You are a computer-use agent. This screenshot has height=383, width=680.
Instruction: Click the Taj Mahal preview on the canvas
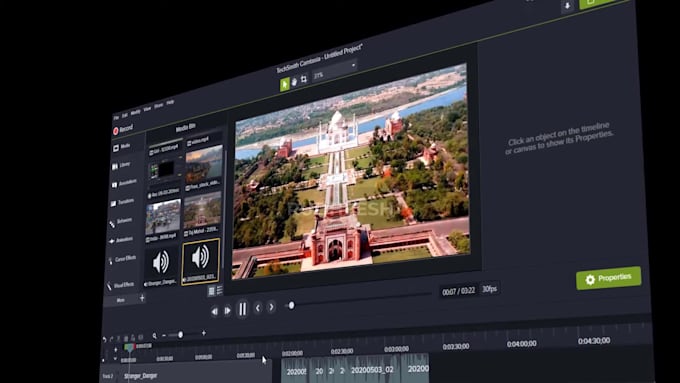pos(350,171)
